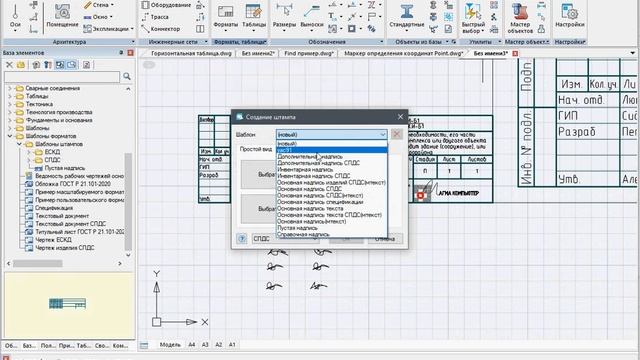The width and height of the screenshot is (640, 360).
Task: Select Пустая надпись tree item
Action: click(64, 168)
